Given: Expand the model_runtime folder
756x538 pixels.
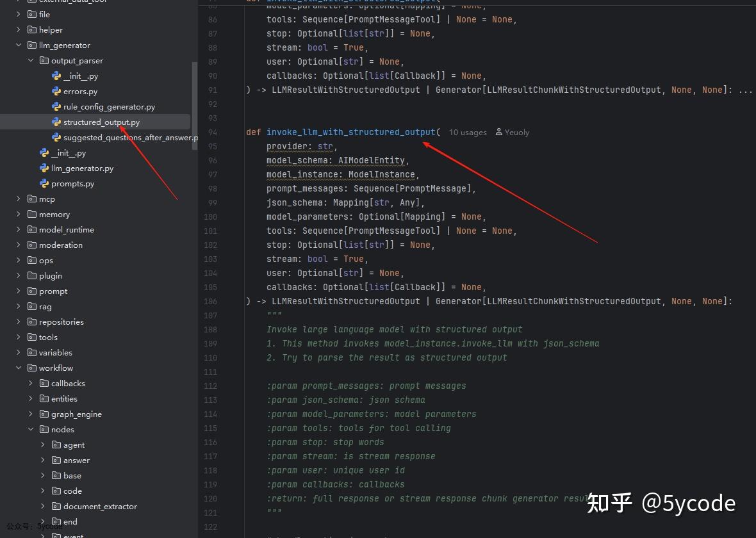Looking at the screenshot, I should (x=19, y=230).
